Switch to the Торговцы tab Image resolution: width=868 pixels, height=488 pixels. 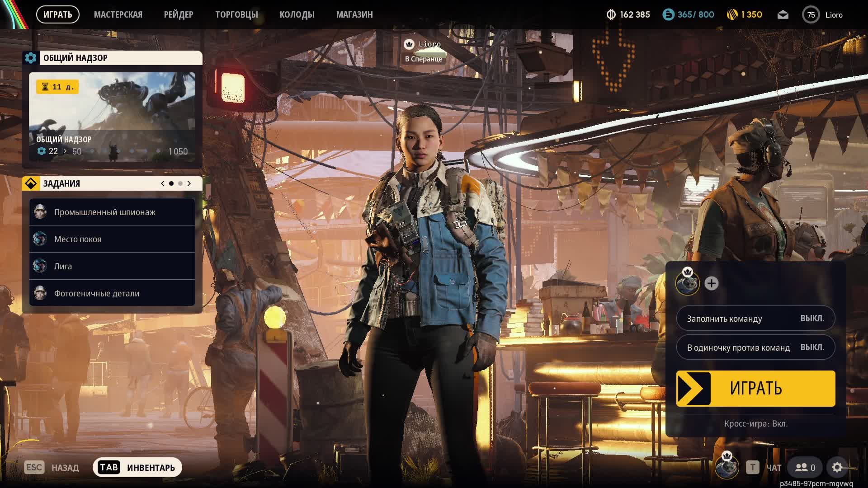[x=236, y=15]
